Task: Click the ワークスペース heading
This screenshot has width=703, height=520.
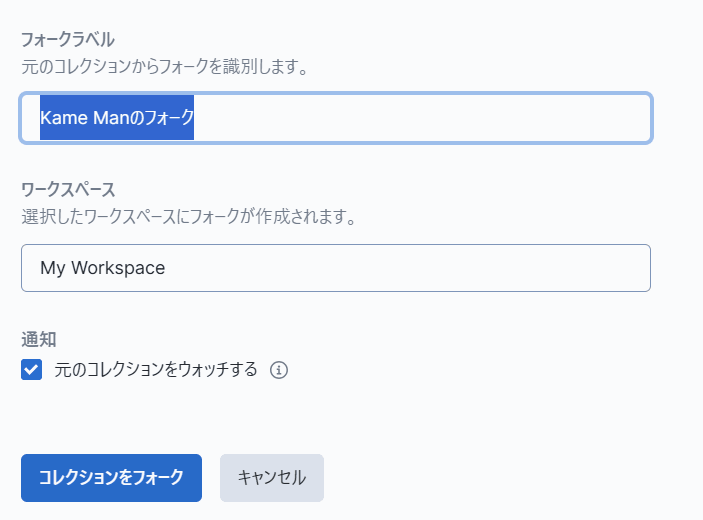Action: tap(68, 190)
